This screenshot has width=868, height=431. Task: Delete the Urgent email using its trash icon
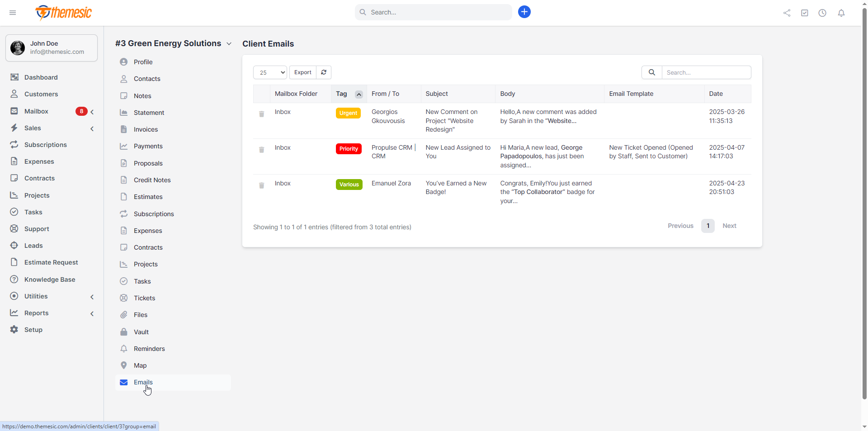click(x=261, y=114)
